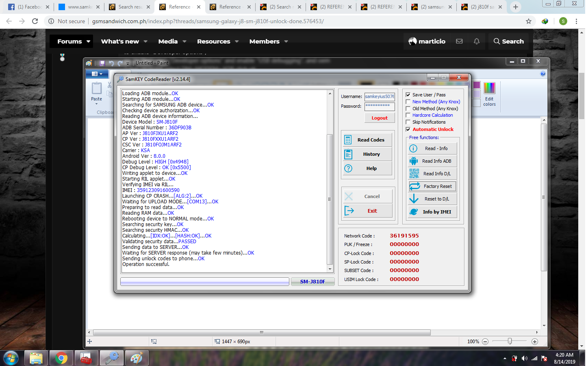Click the Exit button in SamKEY
The height and width of the screenshot is (366, 588).
tap(367, 211)
